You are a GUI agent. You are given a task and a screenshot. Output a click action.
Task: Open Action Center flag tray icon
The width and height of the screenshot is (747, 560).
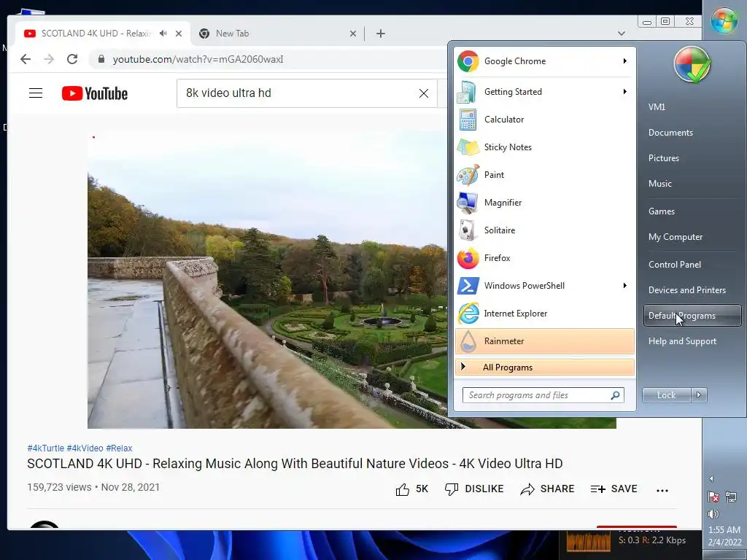[713, 497]
